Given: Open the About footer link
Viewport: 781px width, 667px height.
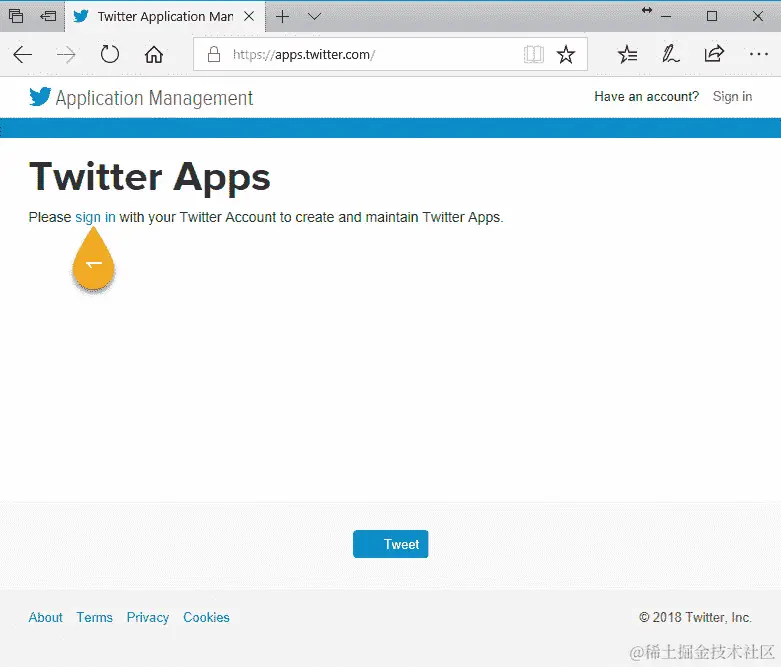Looking at the screenshot, I should pos(45,617).
